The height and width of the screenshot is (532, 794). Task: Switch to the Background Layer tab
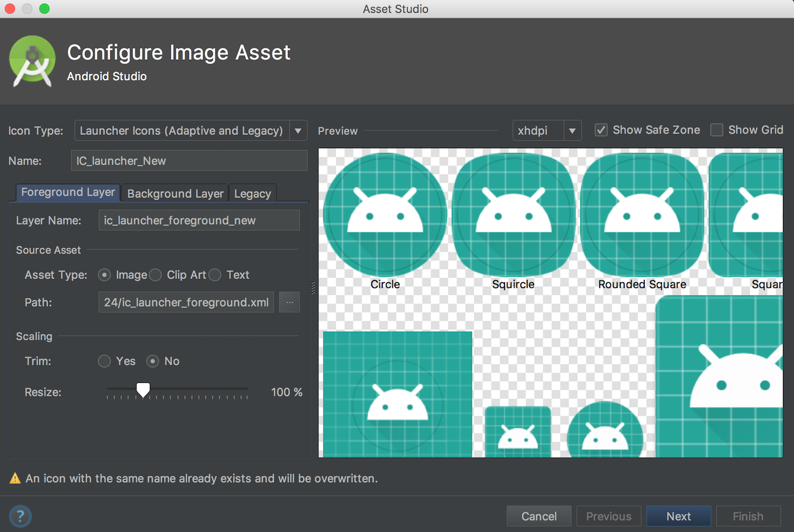[x=175, y=193]
